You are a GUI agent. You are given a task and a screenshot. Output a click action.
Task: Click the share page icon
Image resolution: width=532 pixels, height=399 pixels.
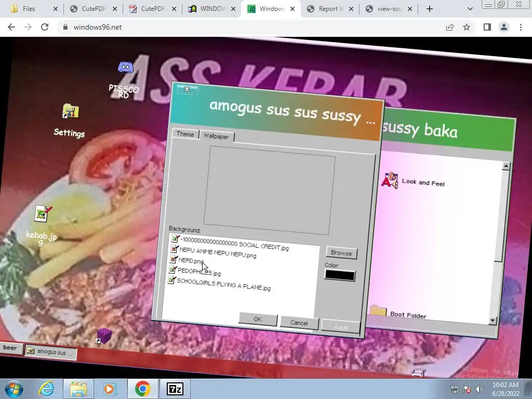(450, 27)
